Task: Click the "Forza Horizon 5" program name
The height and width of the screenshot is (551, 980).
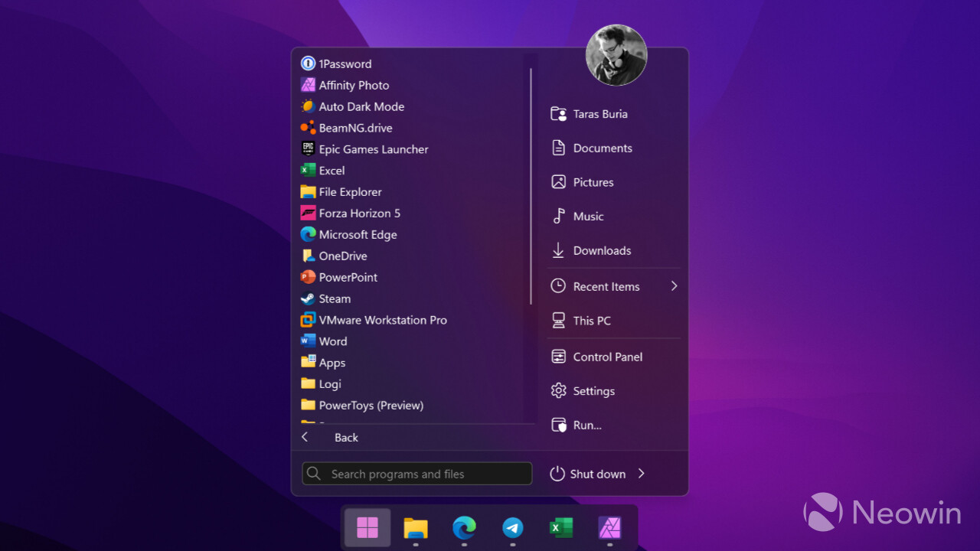Action: pos(360,214)
